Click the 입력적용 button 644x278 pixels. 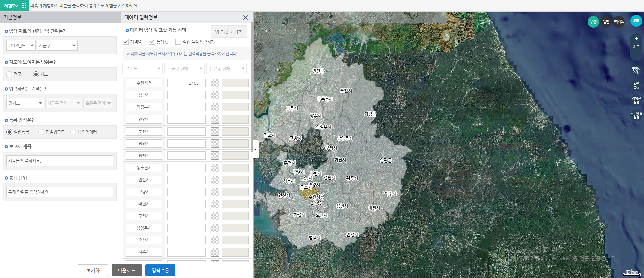coord(160,270)
